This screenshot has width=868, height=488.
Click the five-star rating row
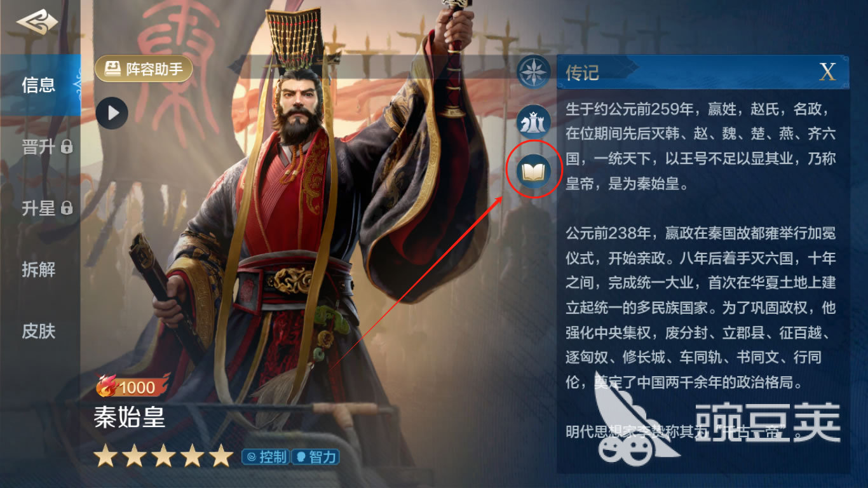(164, 456)
